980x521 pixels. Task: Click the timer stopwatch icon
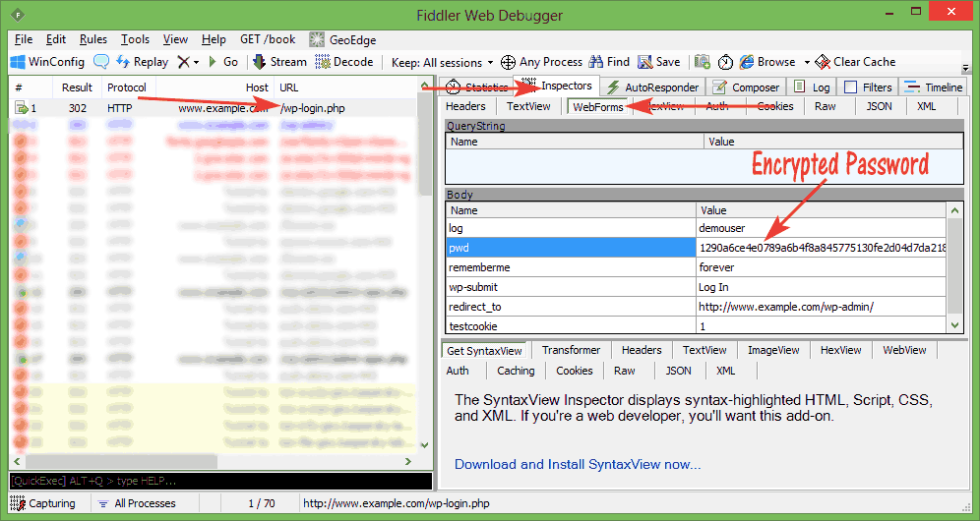725,62
